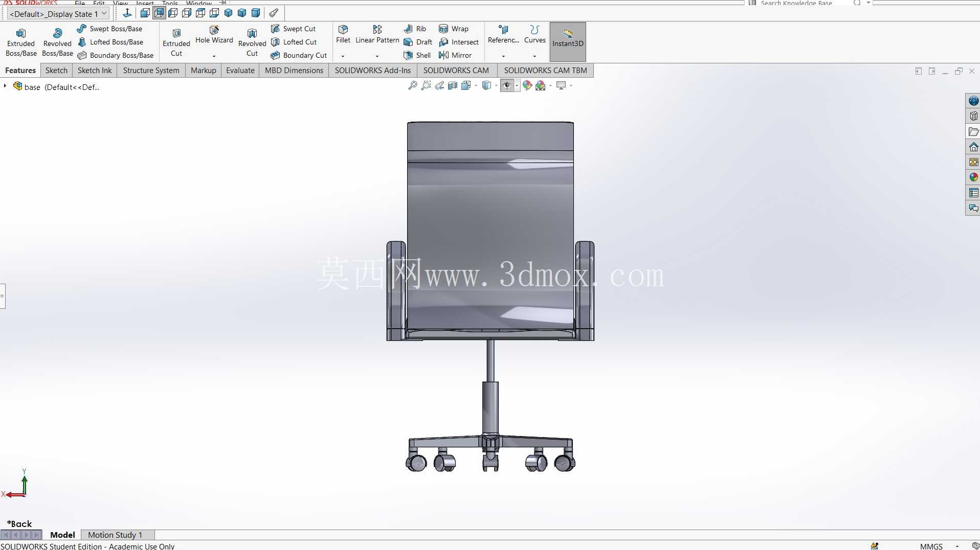Click the Intersect feature

(x=459, y=42)
